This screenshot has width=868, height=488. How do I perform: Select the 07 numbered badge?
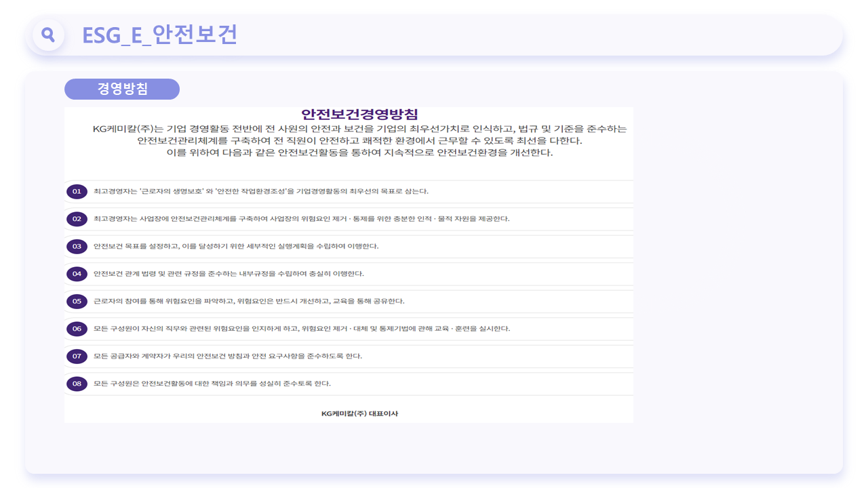(x=77, y=357)
